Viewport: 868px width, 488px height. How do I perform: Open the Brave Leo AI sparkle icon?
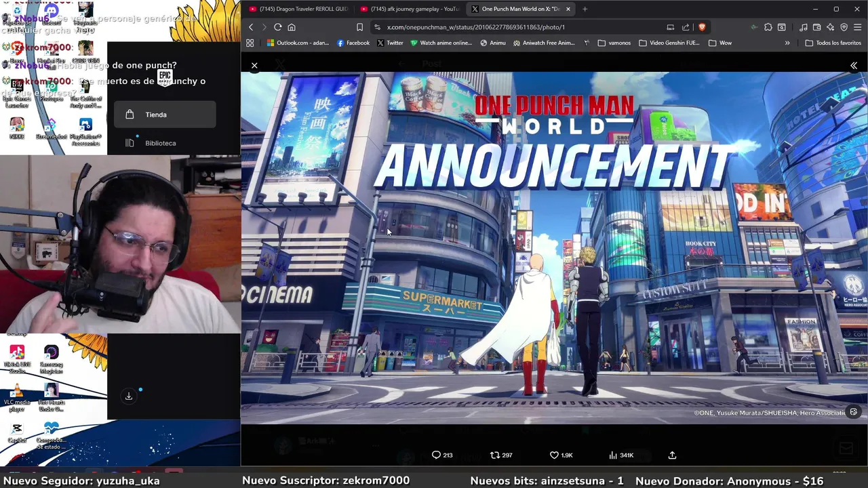click(830, 27)
